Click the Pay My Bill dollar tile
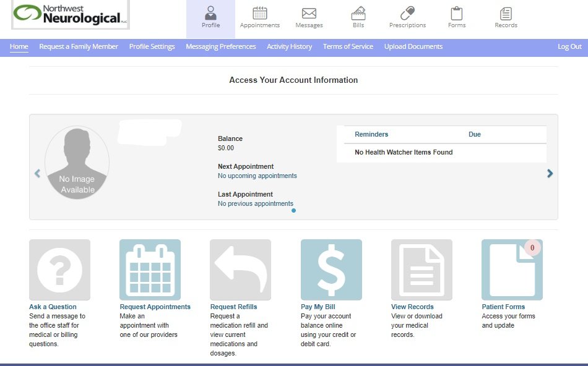588x366 pixels. coord(331,270)
